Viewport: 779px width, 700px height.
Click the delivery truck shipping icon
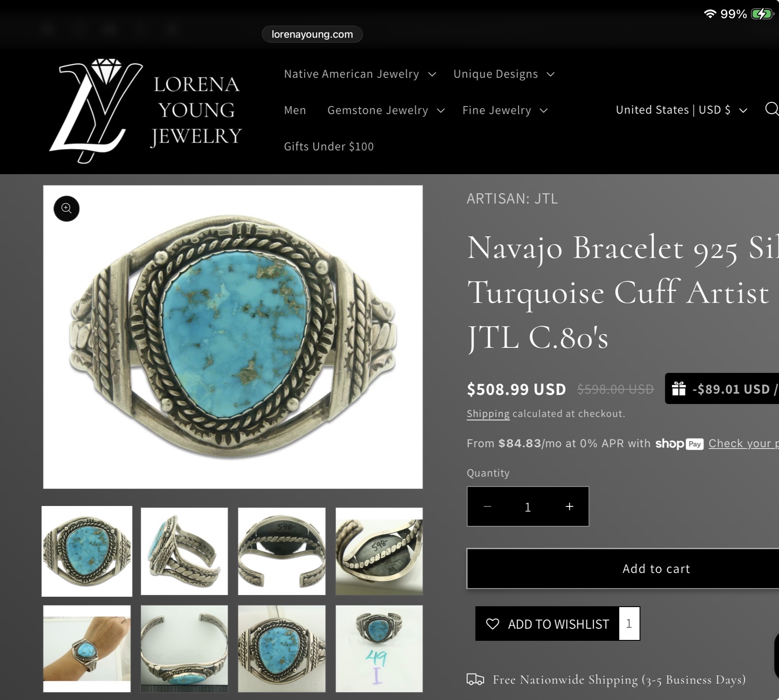coord(475,679)
